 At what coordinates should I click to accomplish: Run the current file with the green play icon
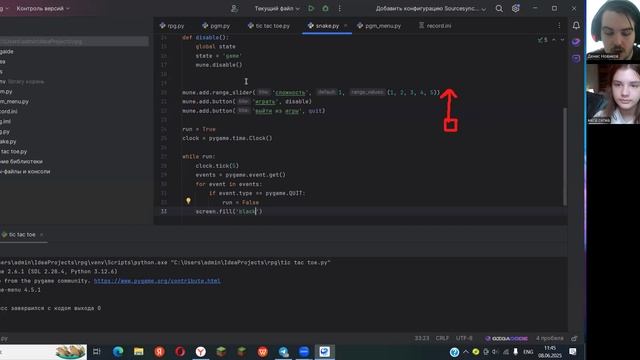(x=311, y=8)
